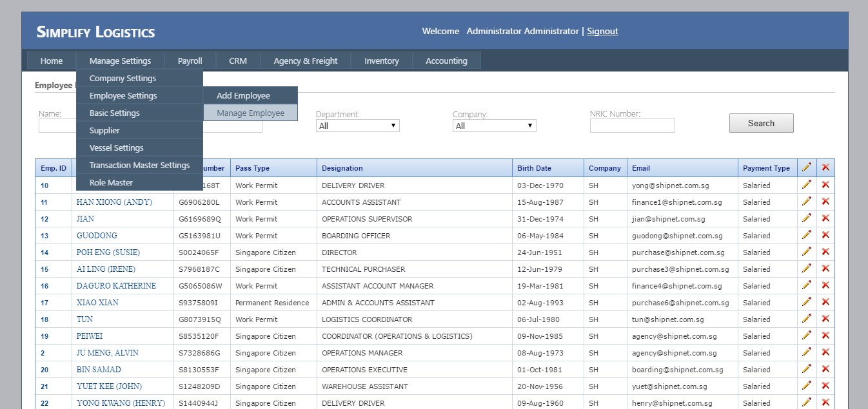868x409 pixels.
Task: Click edit pencil for HAN XIONG (ANDY) row
Action: 806,202
